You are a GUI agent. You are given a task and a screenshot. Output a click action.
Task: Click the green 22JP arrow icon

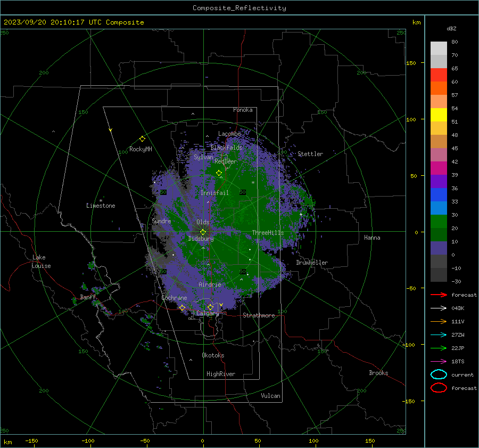pos(439,348)
